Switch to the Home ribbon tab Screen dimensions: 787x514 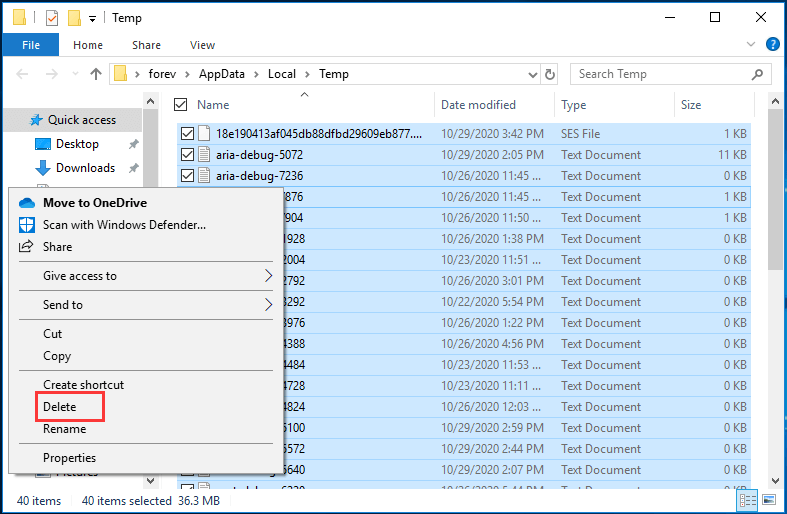coord(88,45)
